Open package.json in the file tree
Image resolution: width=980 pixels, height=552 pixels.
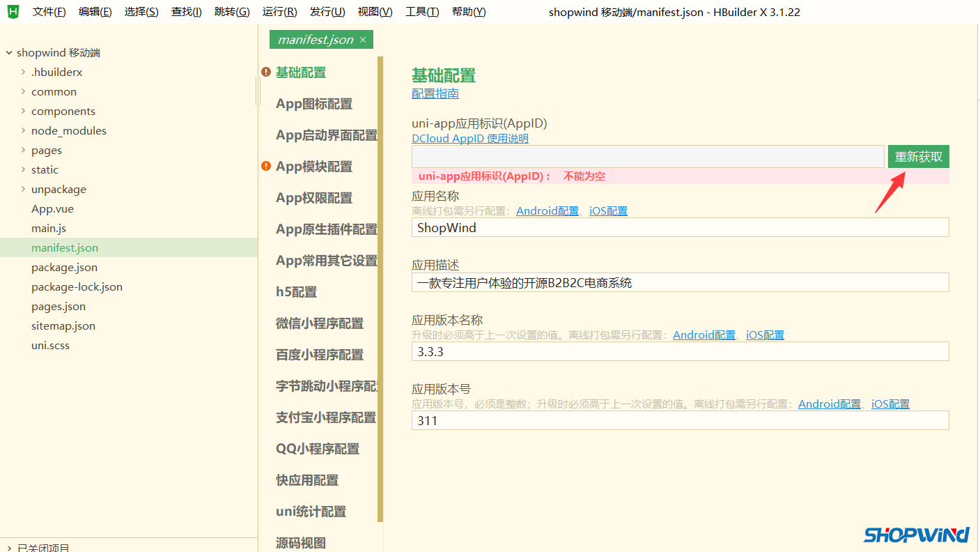tap(64, 268)
